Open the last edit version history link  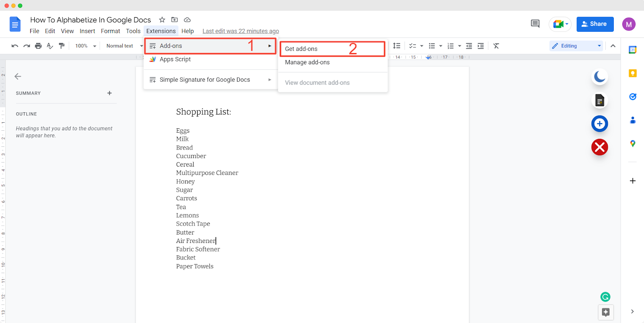(x=241, y=31)
